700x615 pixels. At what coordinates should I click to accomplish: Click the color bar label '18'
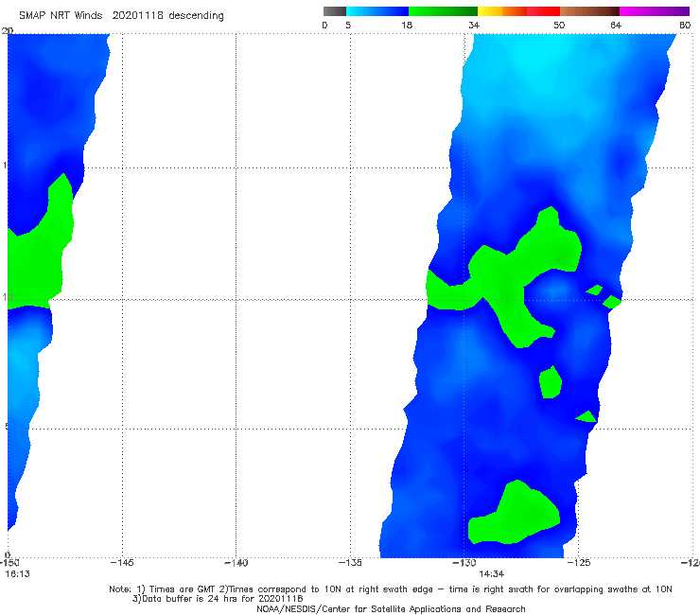pos(407,25)
